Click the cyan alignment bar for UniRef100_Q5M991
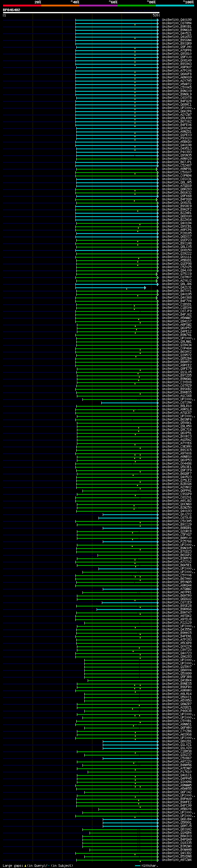 (x=131, y=823)
